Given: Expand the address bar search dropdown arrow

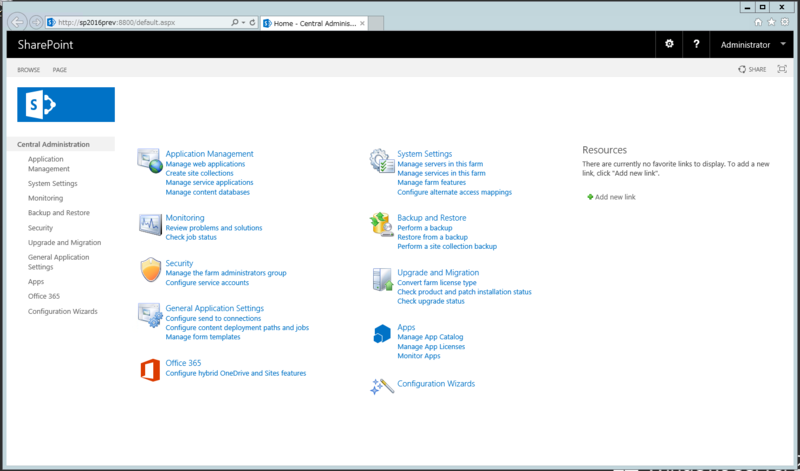Looking at the screenshot, I should pyautogui.click(x=243, y=22).
